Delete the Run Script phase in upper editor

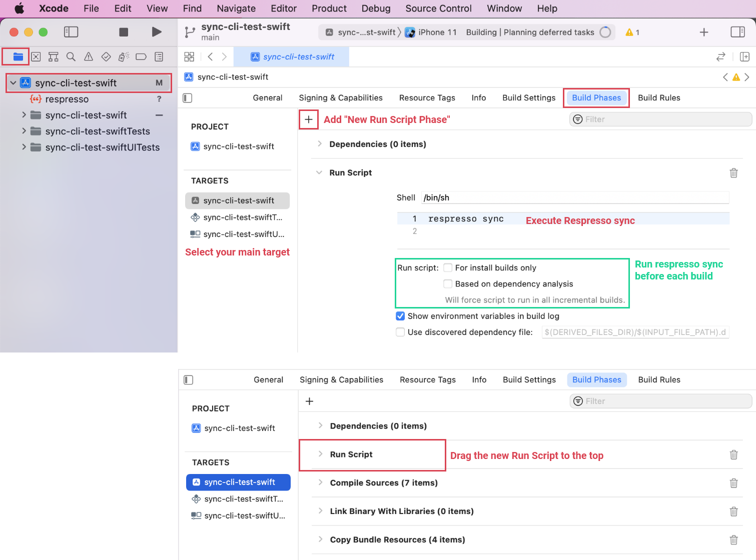[x=733, y=173]
